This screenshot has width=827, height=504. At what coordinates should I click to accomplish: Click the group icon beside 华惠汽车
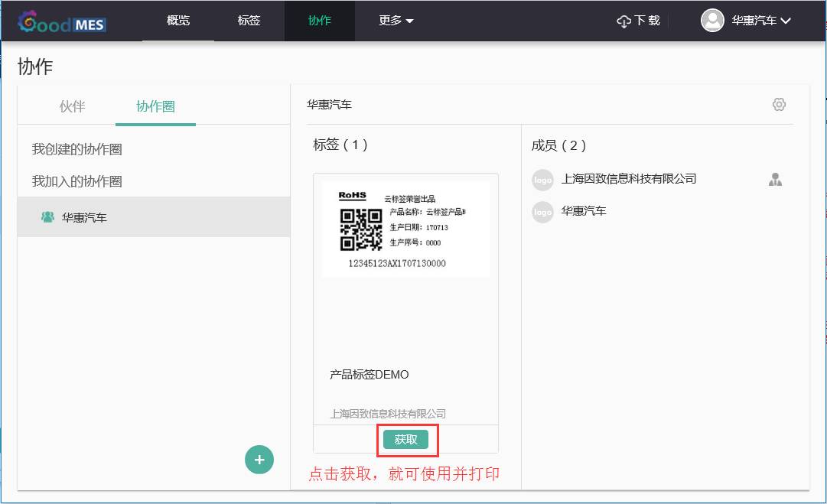pos(47,216)
